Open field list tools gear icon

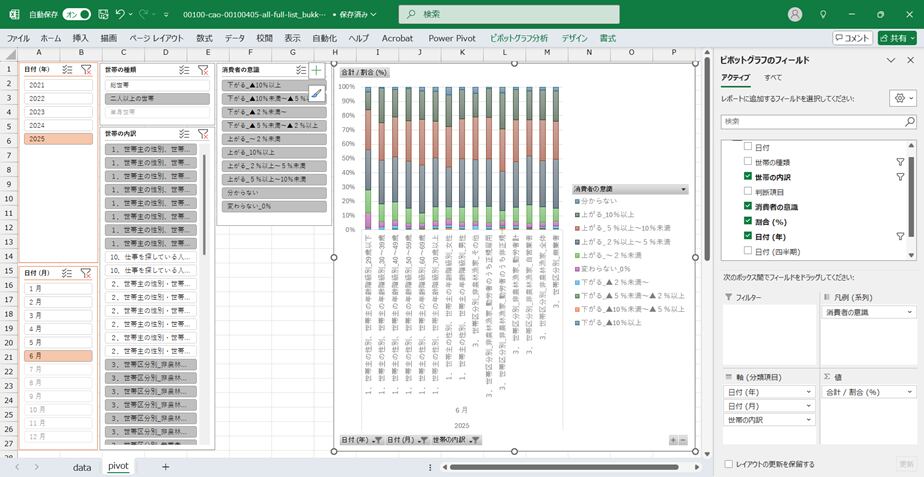901,99
